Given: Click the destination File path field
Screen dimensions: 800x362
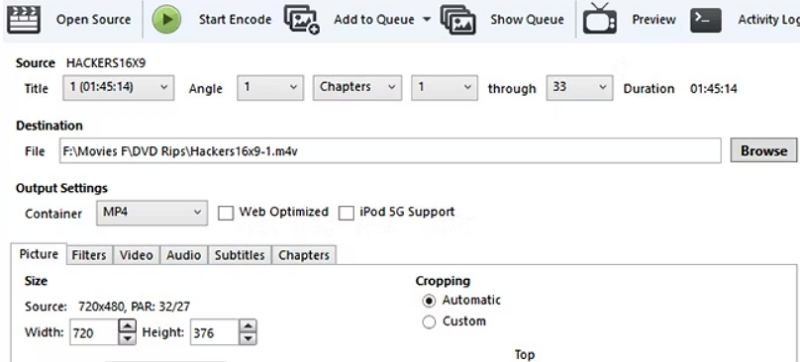Looking at the screenshot, I should pyautogui.click(x=390, y=151).
